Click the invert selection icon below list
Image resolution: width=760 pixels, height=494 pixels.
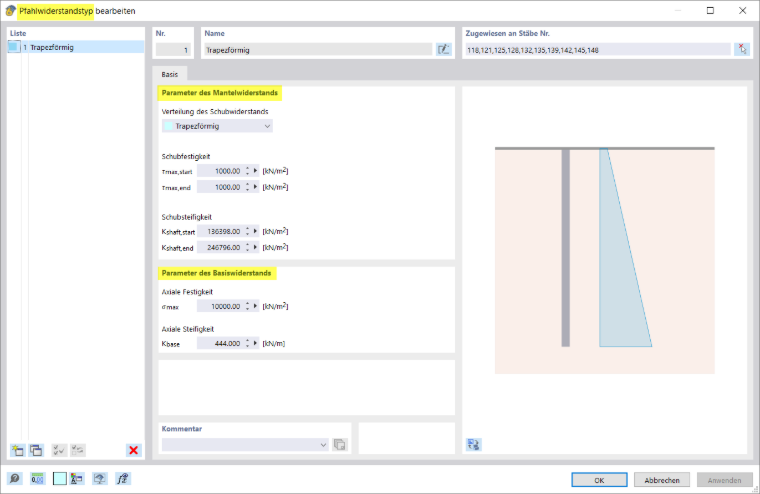pyautogui.click(x=78, y=450)
